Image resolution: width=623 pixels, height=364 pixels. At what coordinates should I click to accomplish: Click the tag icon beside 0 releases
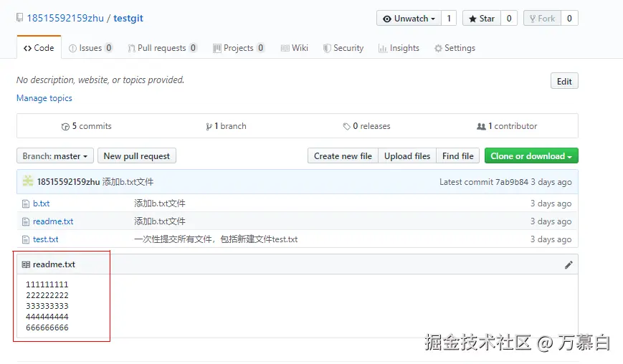(346, 127)
